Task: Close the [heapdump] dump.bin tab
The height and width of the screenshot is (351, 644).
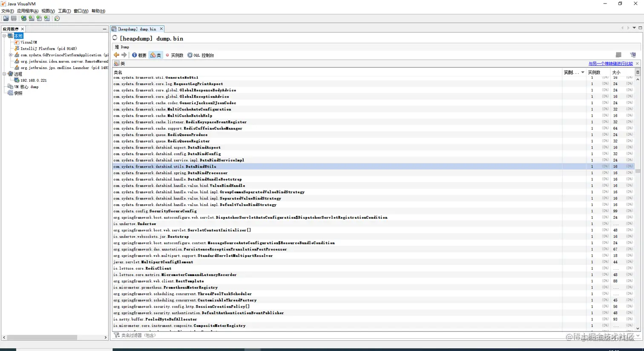Action: tap(161, 29)
